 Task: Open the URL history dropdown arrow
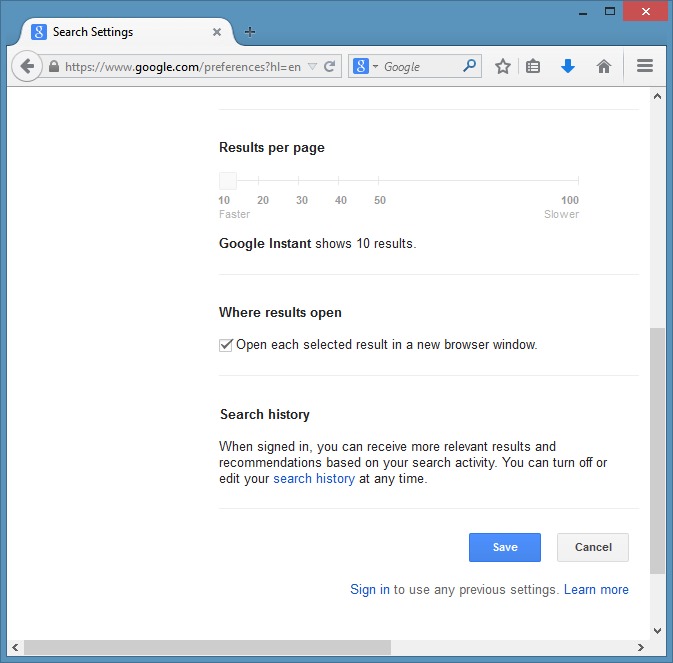pyautogui.click(x=312, y=67)
